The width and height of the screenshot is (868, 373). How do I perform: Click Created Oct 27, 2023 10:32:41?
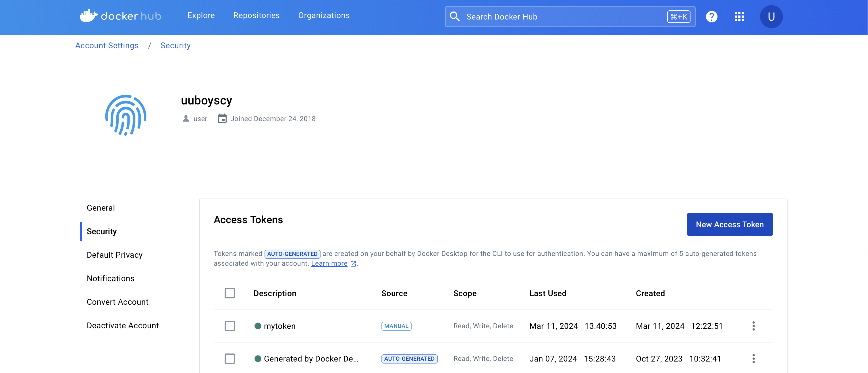678,359
